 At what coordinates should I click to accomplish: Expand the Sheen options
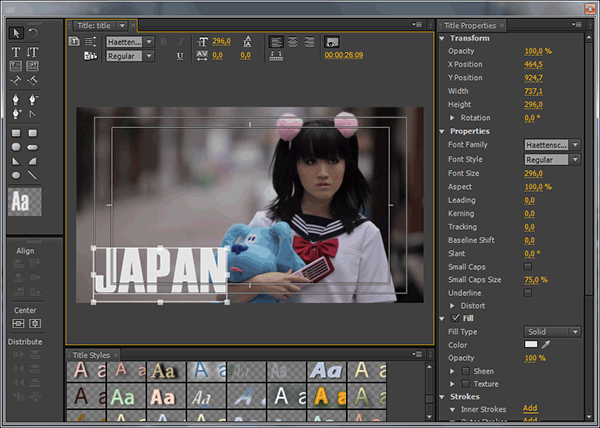click(x=452, y=371)
